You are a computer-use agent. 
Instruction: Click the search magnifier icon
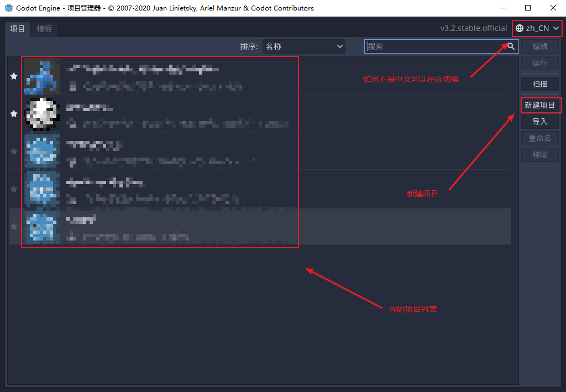pyautogui.click(x=511, y=46)
